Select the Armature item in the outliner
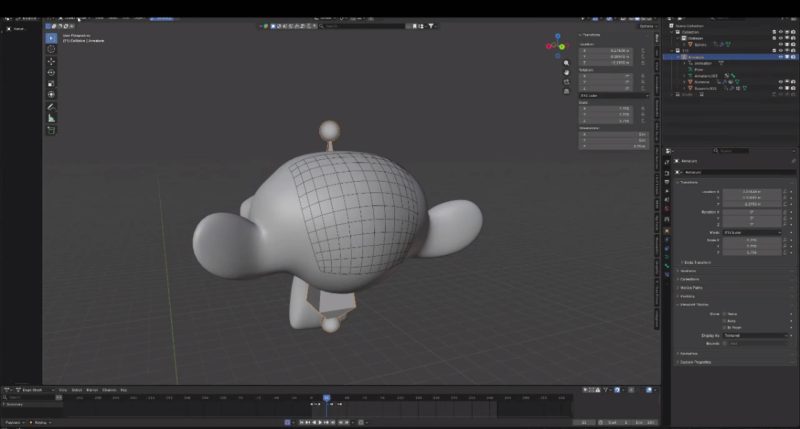Screen dimensions: 800x429 click(x=696, y=57)
